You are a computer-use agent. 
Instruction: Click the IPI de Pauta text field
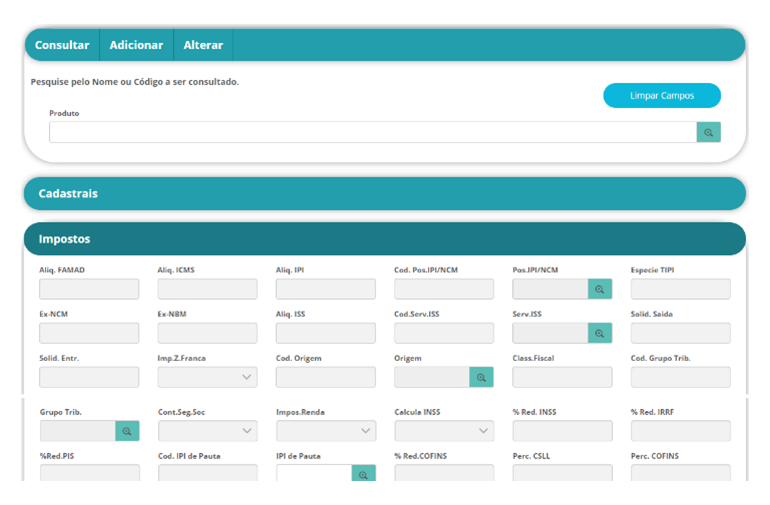pyautogui.click(x=314, y=473)
